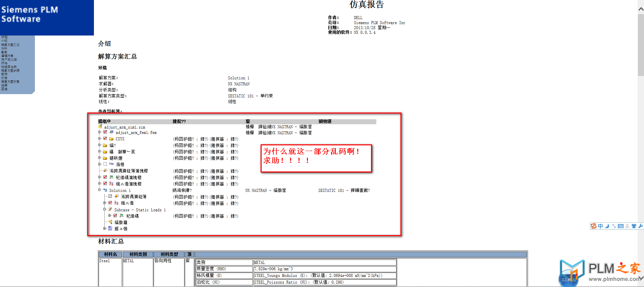Click the moon icon on IME bar
This screenshot has width=644, height=287.
coord(607,226)
